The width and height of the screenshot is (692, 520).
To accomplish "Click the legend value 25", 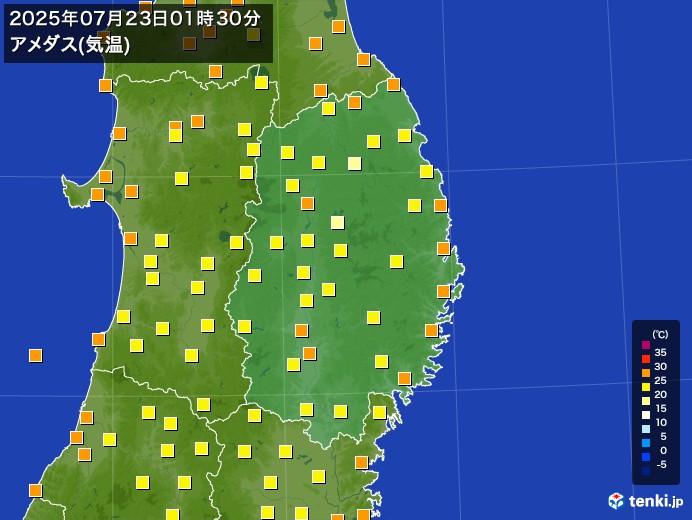I will (660, 380).
